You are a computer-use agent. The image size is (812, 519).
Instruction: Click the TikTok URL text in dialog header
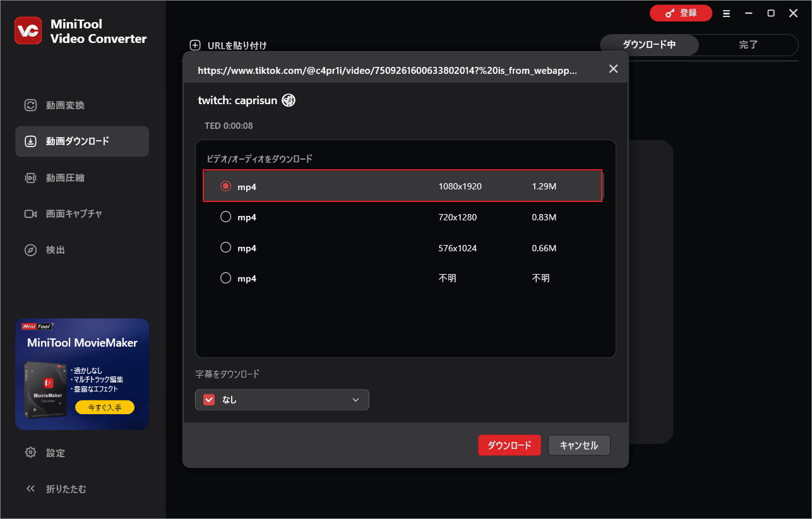click(387, 71)
